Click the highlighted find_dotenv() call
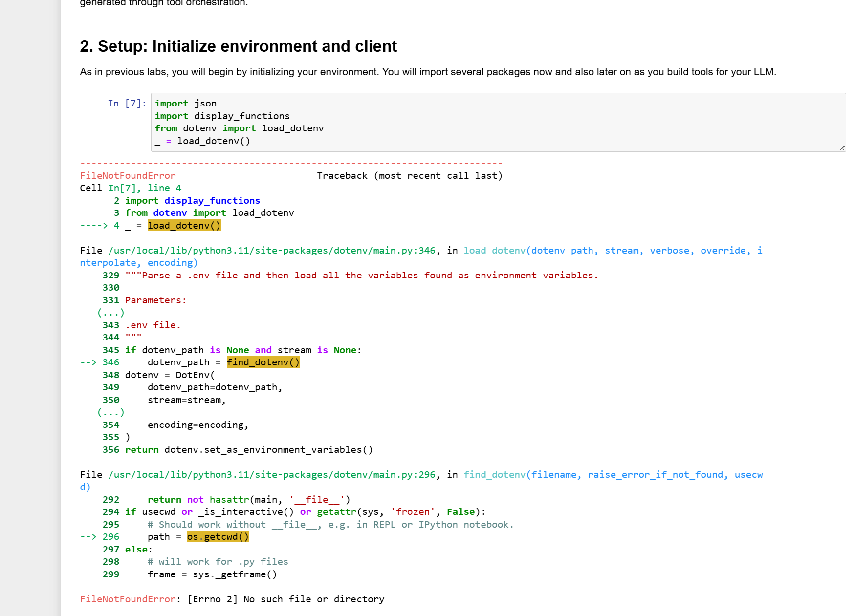Screen dimensions: 855x616 coord(263,362)
